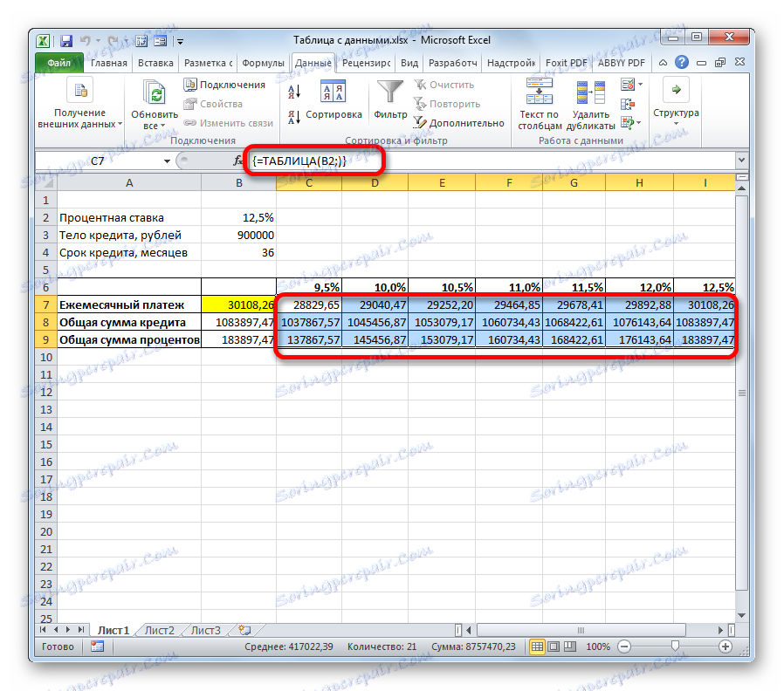Open Подключения connections dialog
Screen dimensions: 784x691
[x=224, y=85]
